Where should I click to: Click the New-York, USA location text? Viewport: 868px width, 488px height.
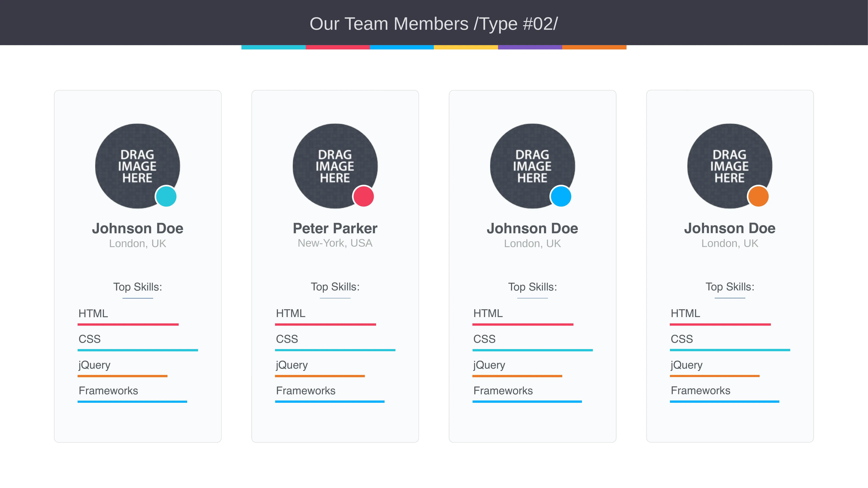click(335, 243)
